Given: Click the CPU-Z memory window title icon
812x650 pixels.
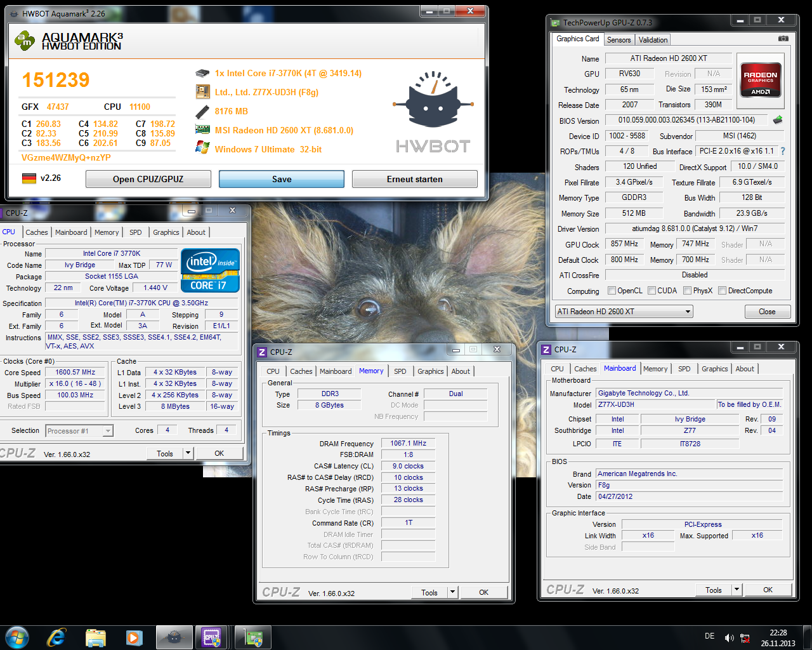Looking at the screenshot, I should point(263,352).
